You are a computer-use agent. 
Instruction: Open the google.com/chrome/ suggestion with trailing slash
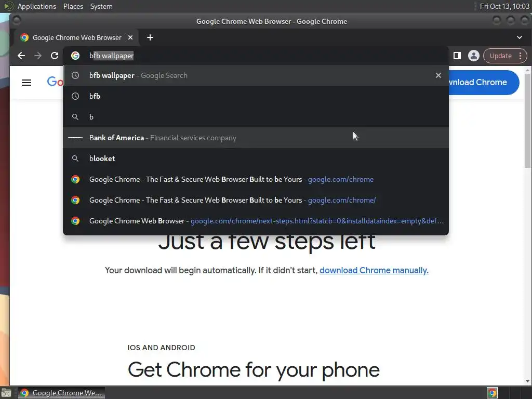(x=256, y=200)
